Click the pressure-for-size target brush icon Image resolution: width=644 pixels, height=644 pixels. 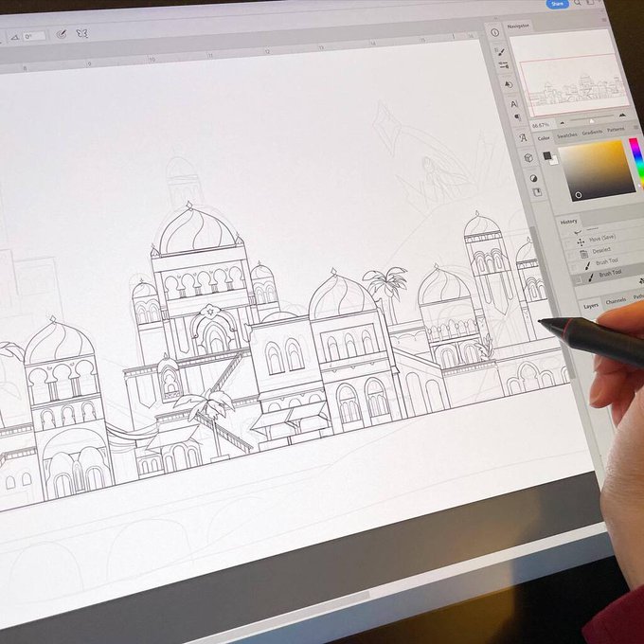pos(62,34)
